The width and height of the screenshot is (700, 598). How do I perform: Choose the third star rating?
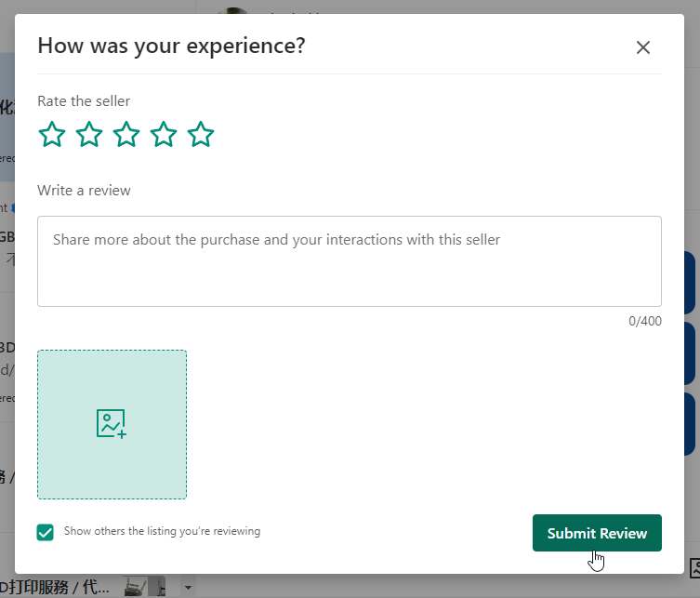[x=126, y=135]
